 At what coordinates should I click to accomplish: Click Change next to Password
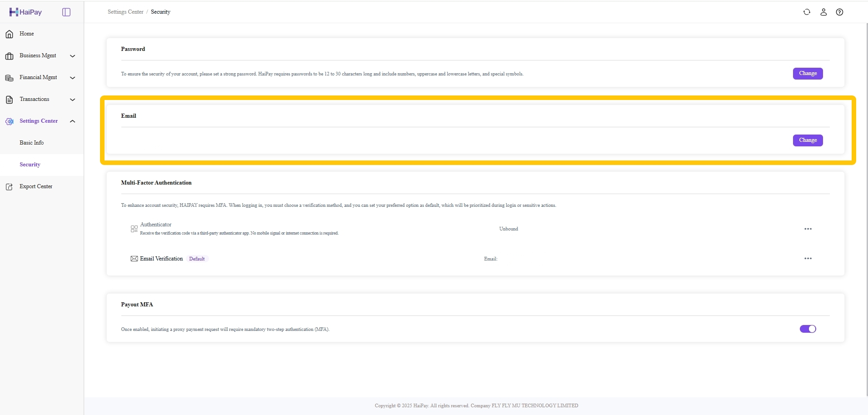(x=808, y=73)
